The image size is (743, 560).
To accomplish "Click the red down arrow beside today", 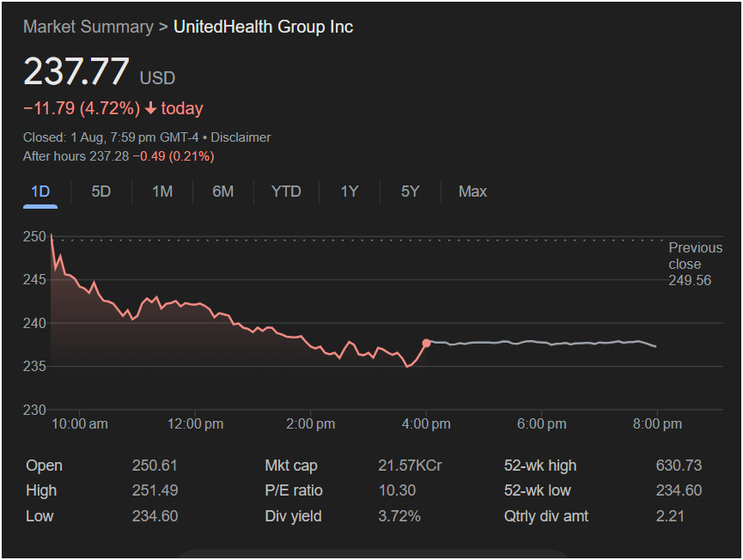I will point(150,108).
